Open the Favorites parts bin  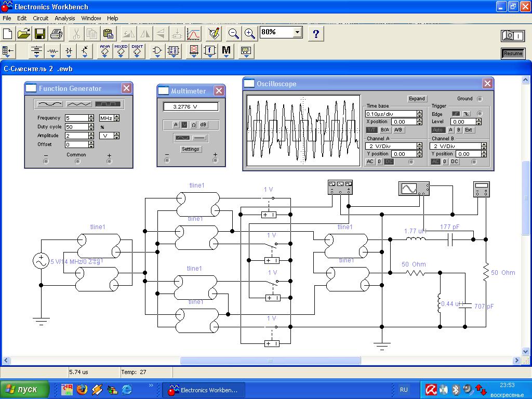pyautogui.click(x=7, y=51)
